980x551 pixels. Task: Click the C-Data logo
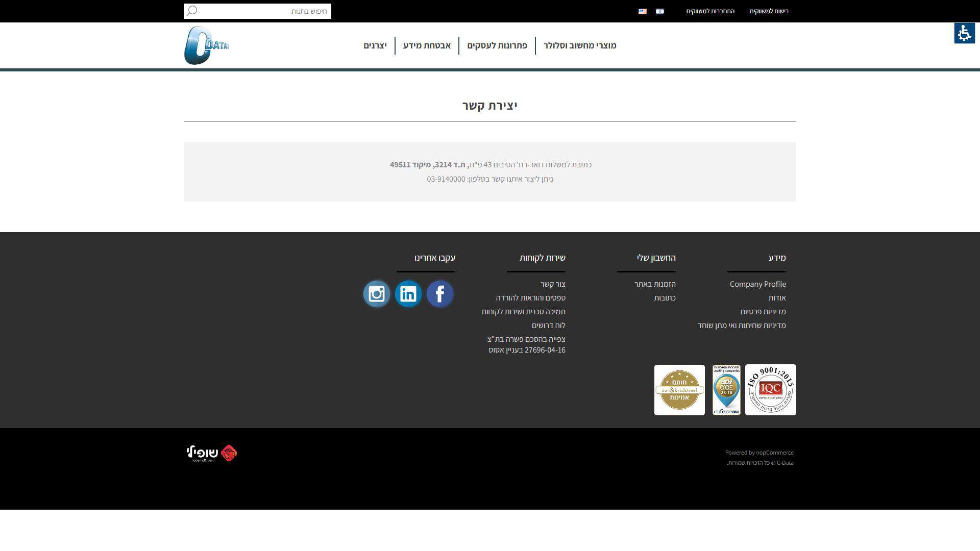[x=206, y=45]
